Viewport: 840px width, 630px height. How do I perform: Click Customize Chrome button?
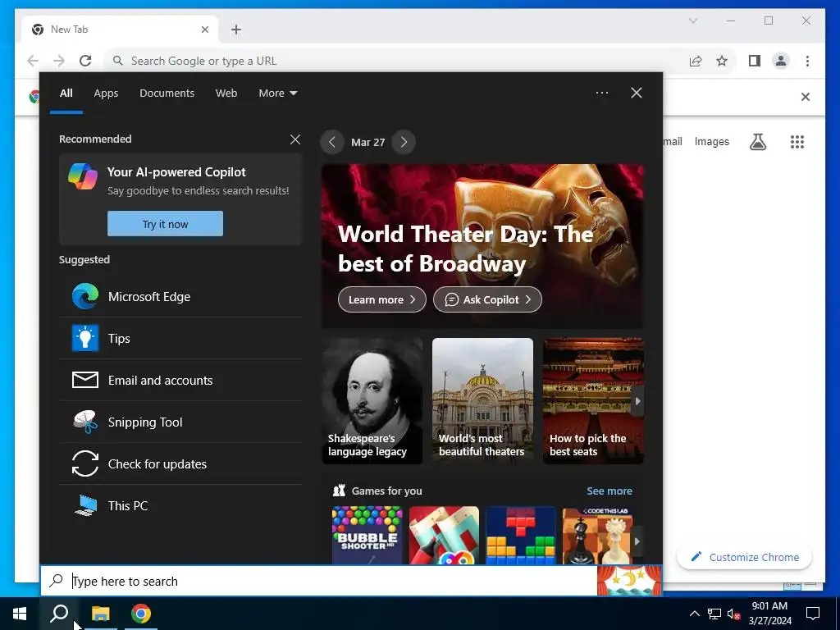click(x=745, y=557)
